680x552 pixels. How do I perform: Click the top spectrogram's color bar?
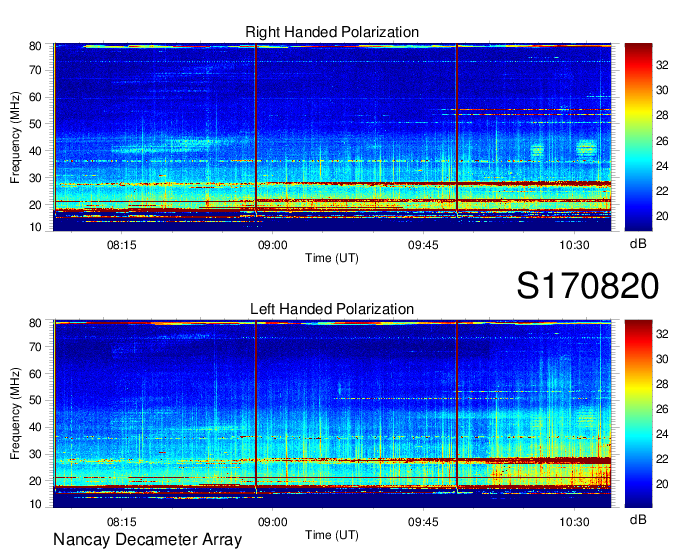point(638,137)
